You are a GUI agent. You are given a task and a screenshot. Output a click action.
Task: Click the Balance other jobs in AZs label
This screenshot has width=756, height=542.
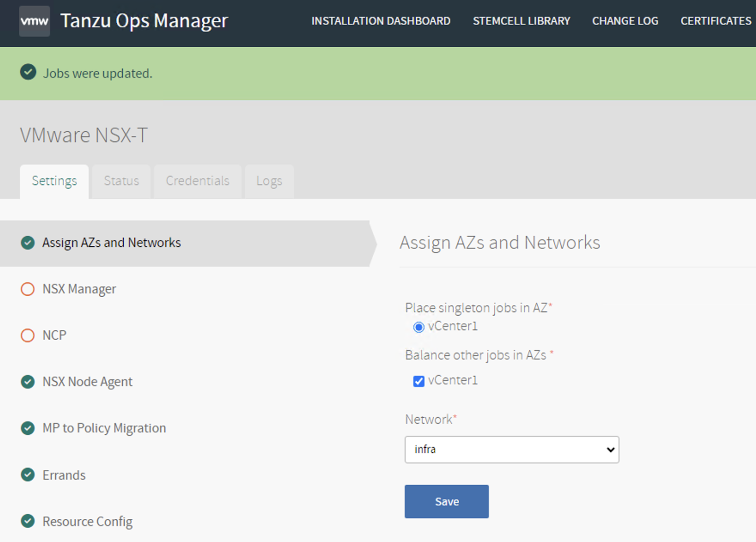pyautogui.click(x=479, y=355)
